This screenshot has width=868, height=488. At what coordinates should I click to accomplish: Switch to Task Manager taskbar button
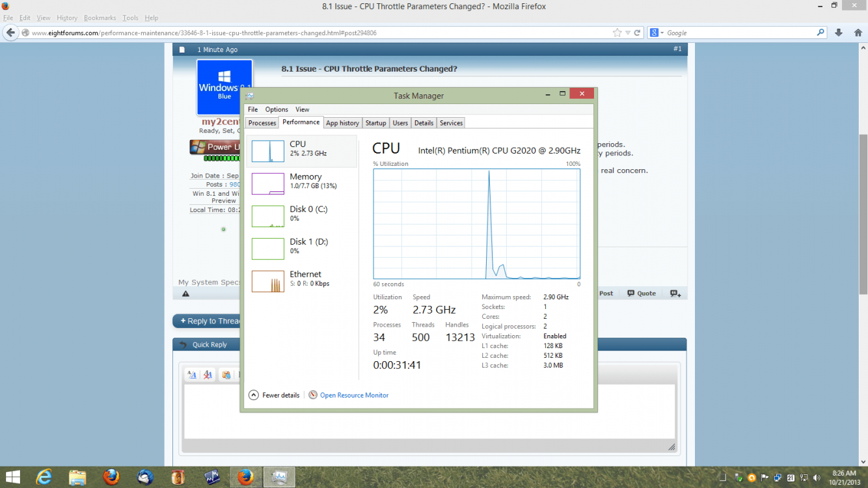279,478
